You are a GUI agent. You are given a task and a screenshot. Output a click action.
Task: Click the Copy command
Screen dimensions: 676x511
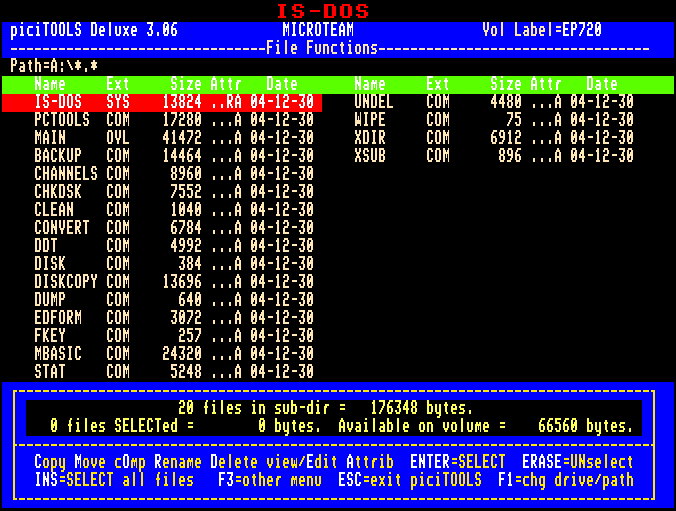(x=50, y=462)
